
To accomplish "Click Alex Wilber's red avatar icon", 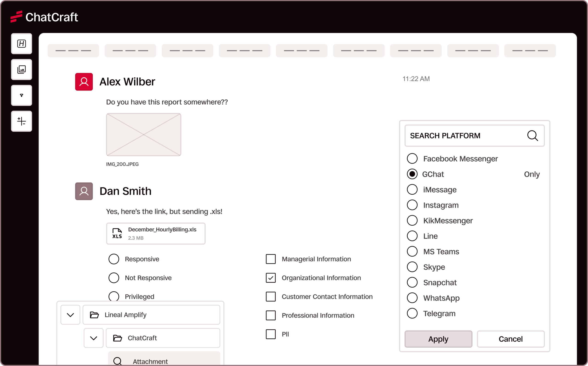I will point(84,82).
